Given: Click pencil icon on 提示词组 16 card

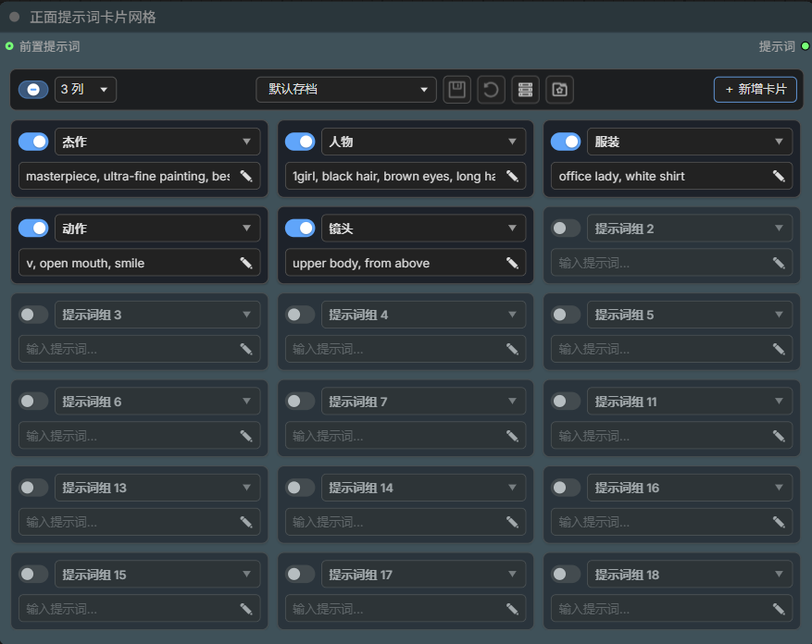Looking at the screenshot, I should pyautogui.click(x=779, y=523).
